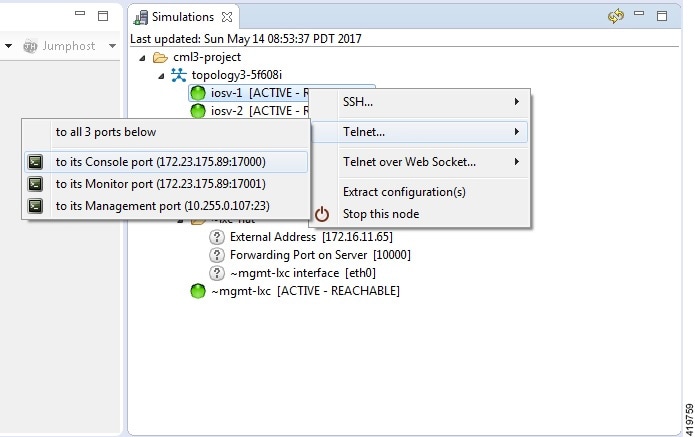Select Forwarding Port on Server item

[x=319, y=255]
